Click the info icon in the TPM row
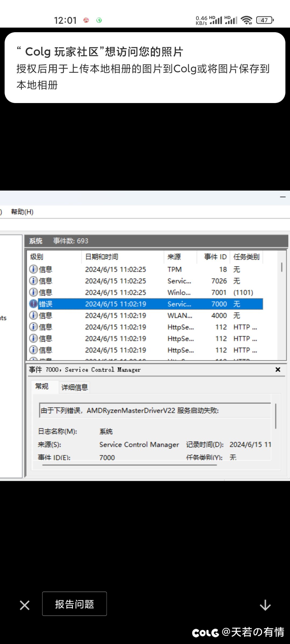Image resolution: width=290 pixels, height=644 pixels. tap(33, 269)
